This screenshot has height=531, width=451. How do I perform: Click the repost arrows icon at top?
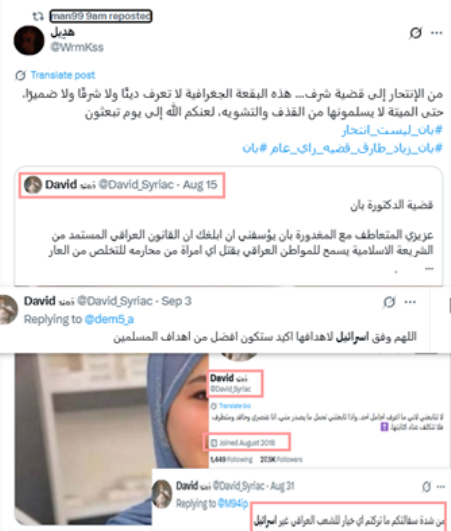[38, 16]
